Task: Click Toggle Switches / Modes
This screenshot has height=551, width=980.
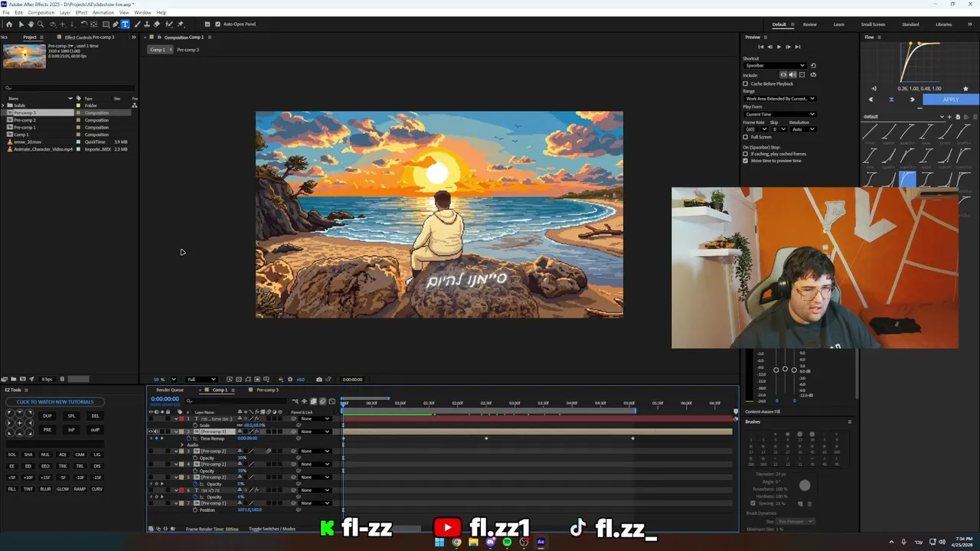Action: pos(272,529)
